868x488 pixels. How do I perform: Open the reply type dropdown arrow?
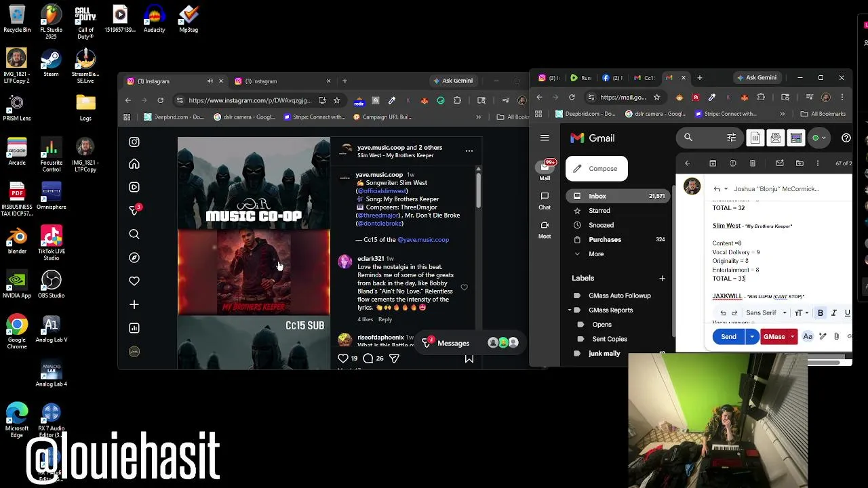tap(726, 189)
